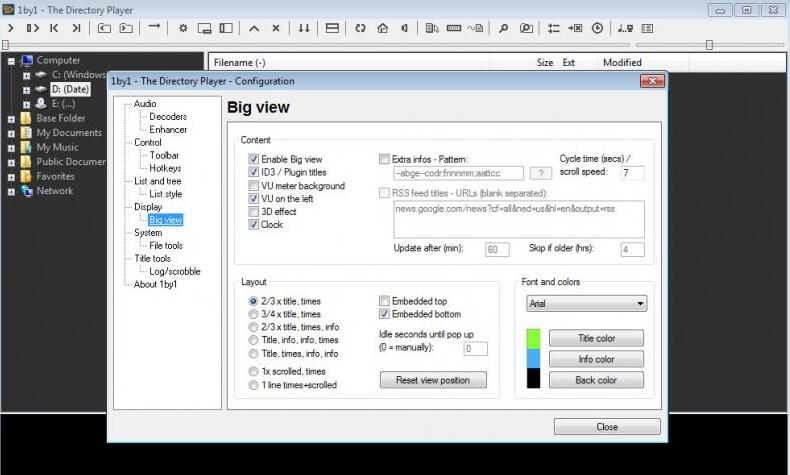Click the right-arrow toolbar icon
The height and width of the screenshot is (475, 790).
[154, 26]
